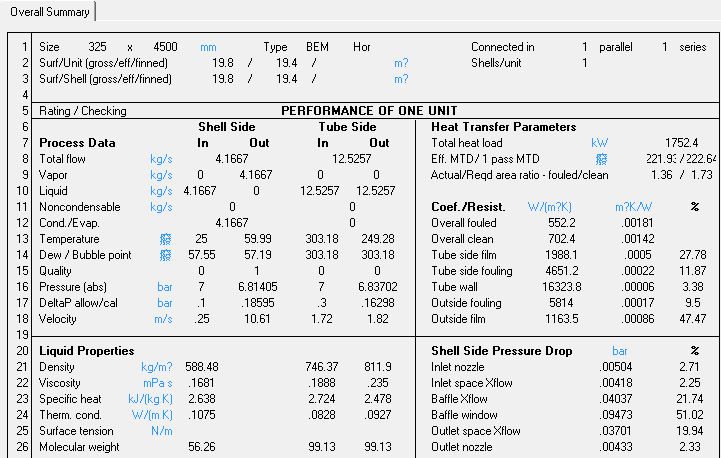Click the shell calculated DeltaP .18595
Image resolution: width=721 pixels, height=458 pixels.
pos(258,303)
